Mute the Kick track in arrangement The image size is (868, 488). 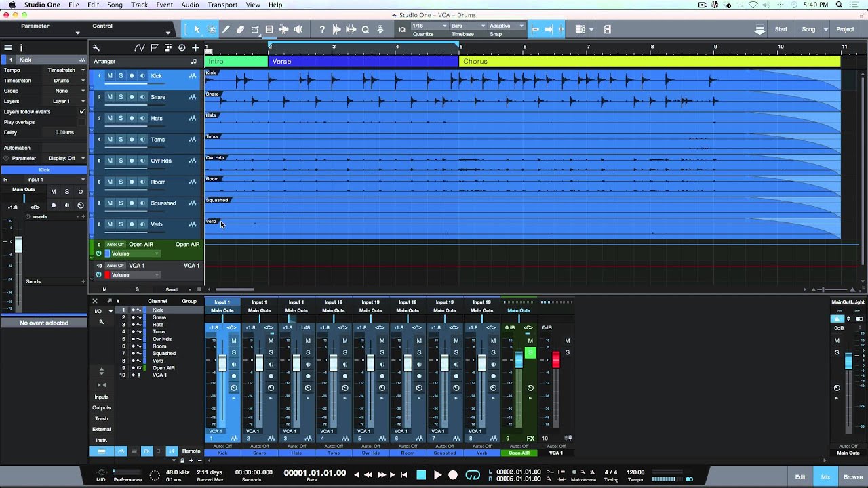click(x=110, y=76)
